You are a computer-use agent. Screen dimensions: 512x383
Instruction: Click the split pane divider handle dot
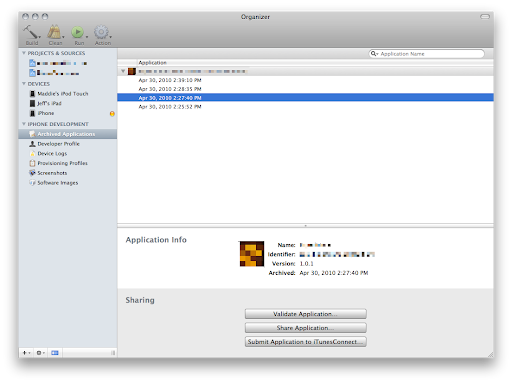coord(305,226)
